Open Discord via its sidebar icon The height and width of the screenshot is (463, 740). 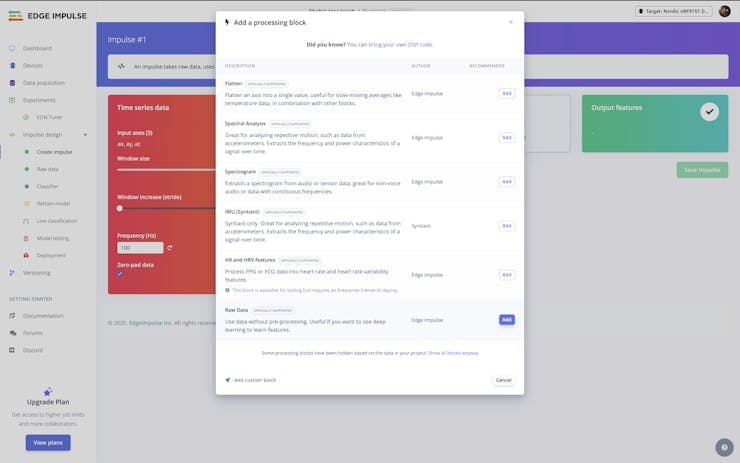12,350
